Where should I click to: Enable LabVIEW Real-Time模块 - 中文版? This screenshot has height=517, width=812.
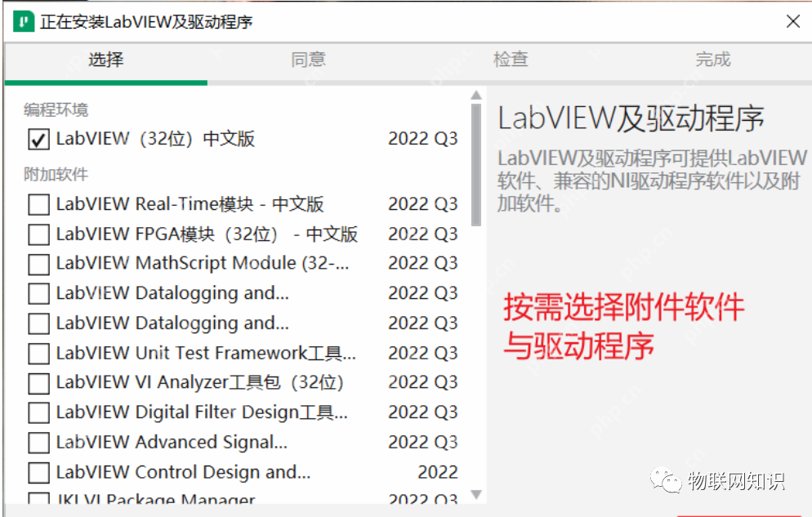pyautogui.click(x=38, y=204)
